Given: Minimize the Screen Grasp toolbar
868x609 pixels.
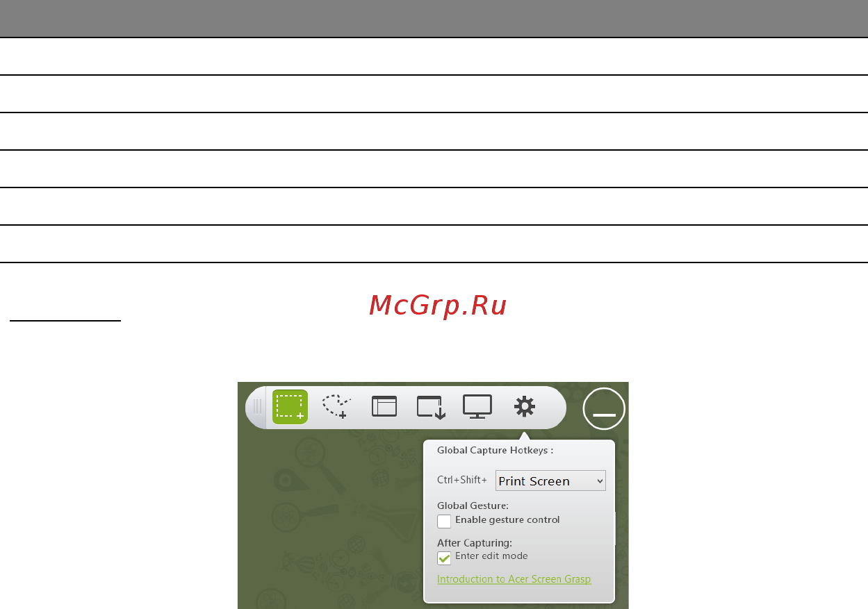Looking at the screenshot, I should (604, 409).
